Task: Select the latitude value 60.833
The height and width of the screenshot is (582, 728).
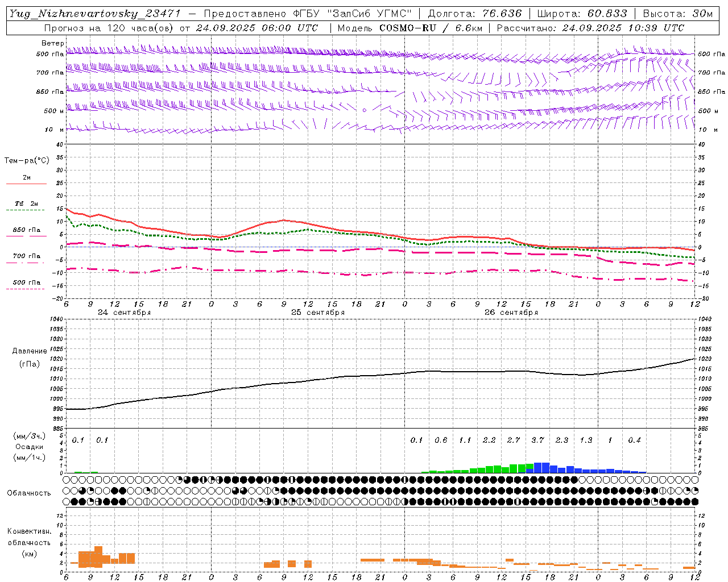Action: pyautogui.click(x=607, y=14)
